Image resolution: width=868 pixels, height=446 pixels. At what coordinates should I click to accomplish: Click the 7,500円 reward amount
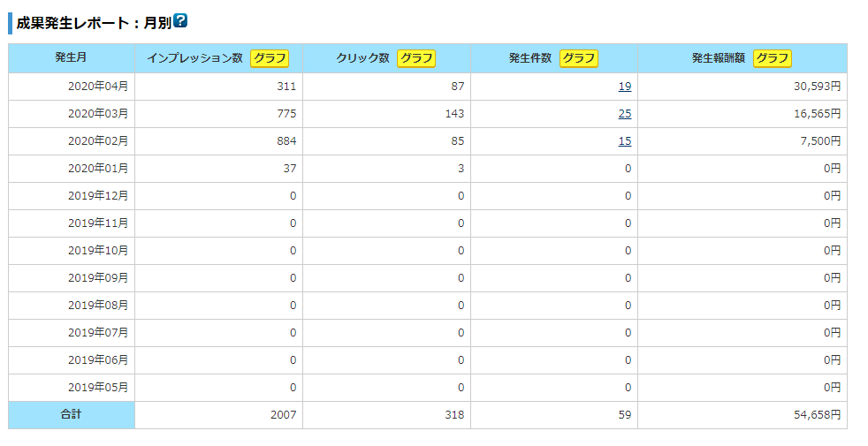[x=820, y=141]
